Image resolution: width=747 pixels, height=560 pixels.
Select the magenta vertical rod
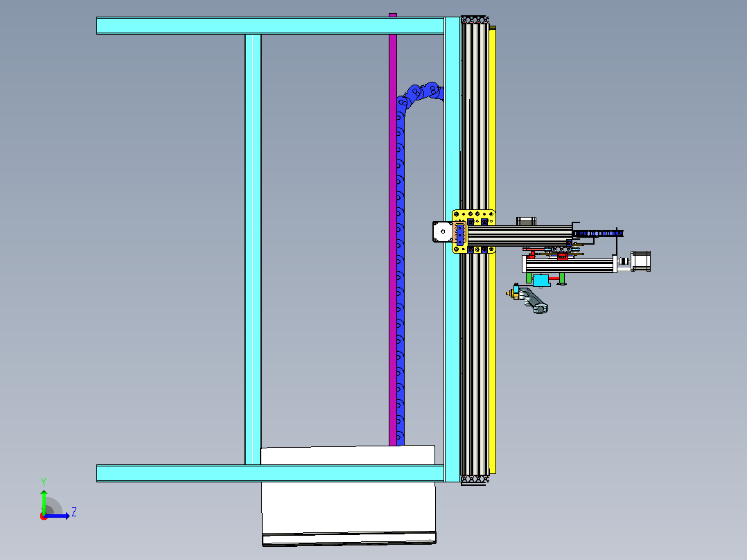point(392,229)
